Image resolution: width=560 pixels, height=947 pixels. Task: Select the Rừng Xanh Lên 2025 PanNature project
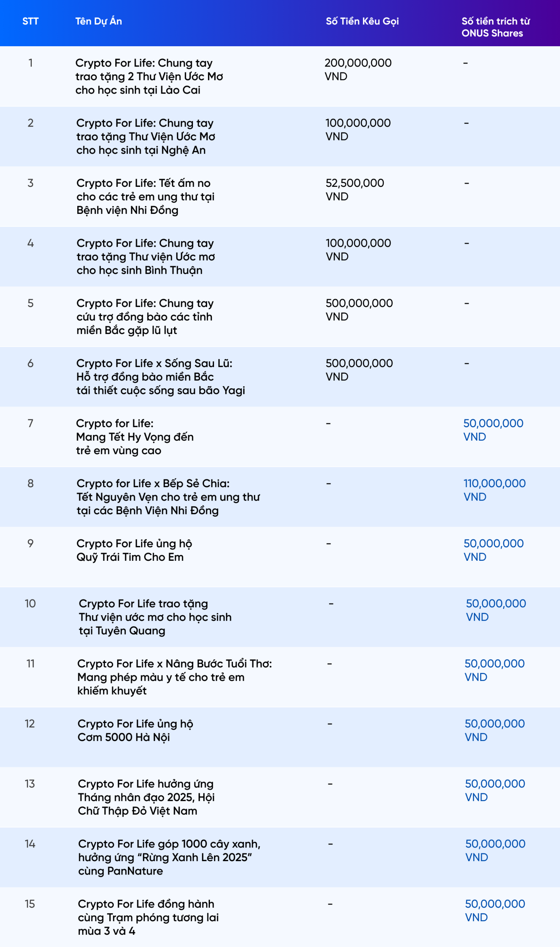point(169,857)
